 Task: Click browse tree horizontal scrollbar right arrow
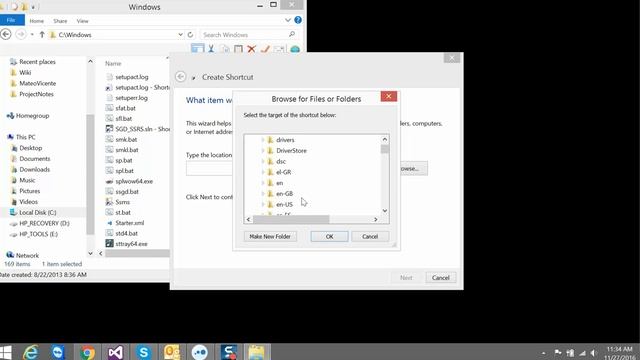tap(376, 220)
